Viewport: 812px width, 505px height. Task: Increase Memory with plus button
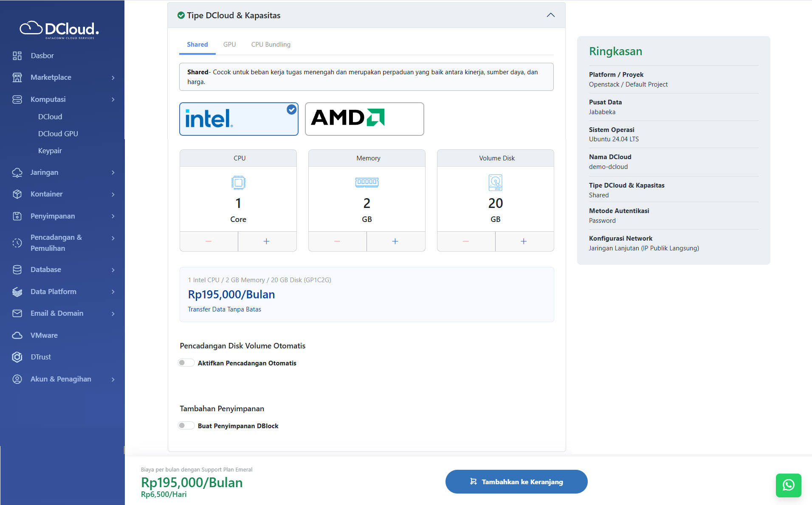coord(395,241)
